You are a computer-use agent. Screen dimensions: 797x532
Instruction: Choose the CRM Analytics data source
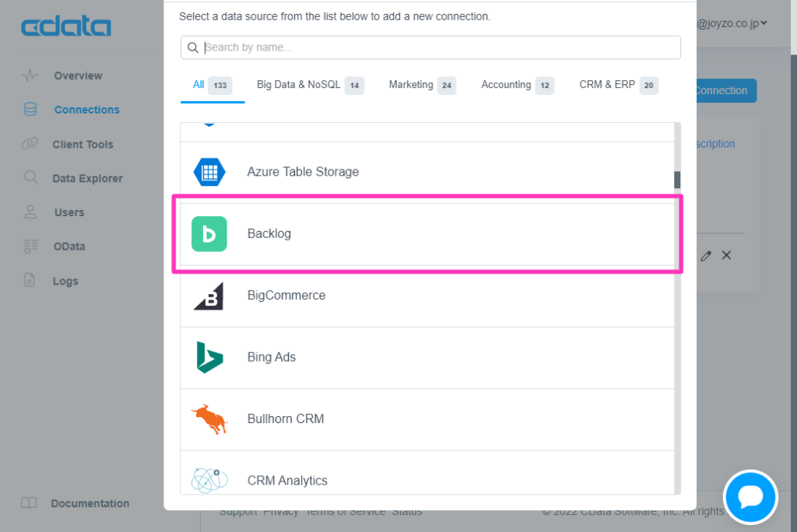tap(427, 473)
